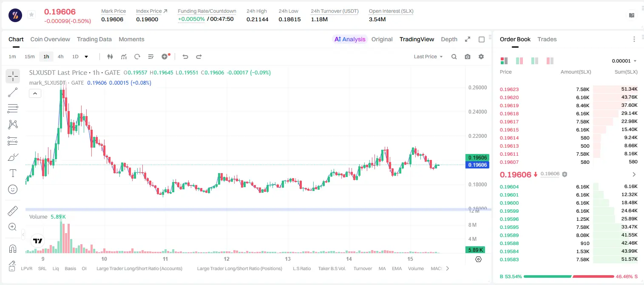Click the add alert plus icon
The width and height of the screenshot is (644, 285).
click(165, 57)
